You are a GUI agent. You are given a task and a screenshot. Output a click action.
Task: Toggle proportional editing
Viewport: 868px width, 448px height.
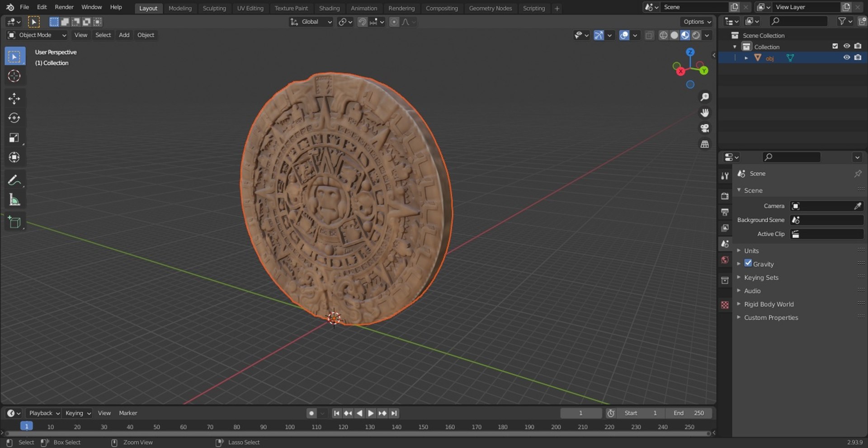tap(394, 22)
